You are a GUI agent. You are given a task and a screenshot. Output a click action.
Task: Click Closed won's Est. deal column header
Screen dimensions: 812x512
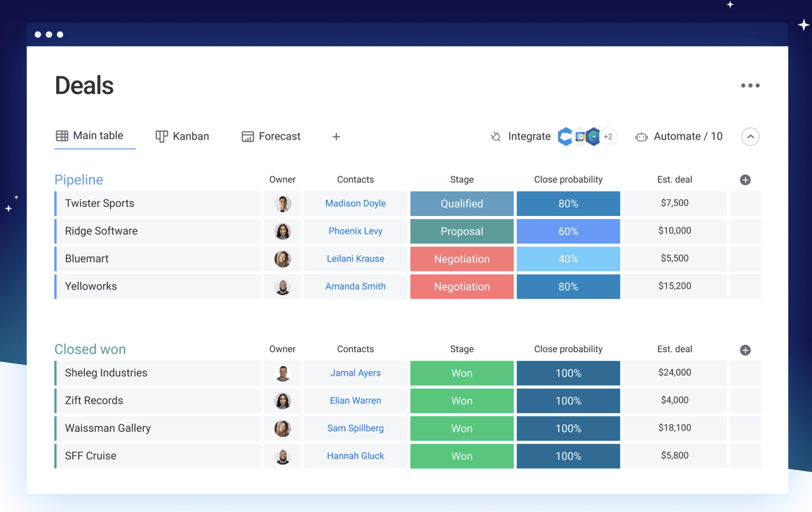[675, 349]
